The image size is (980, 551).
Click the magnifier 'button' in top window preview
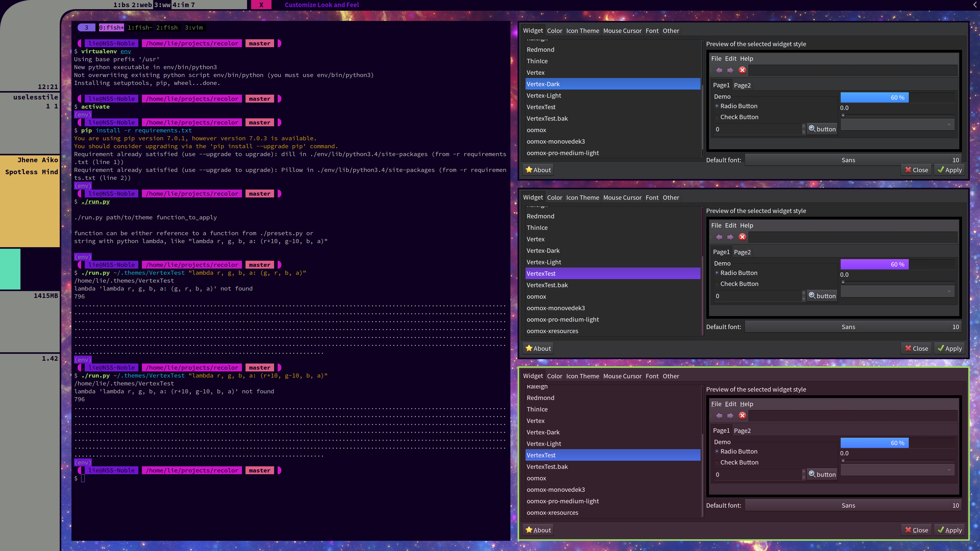pyautogui.click(x=822, y=129)
